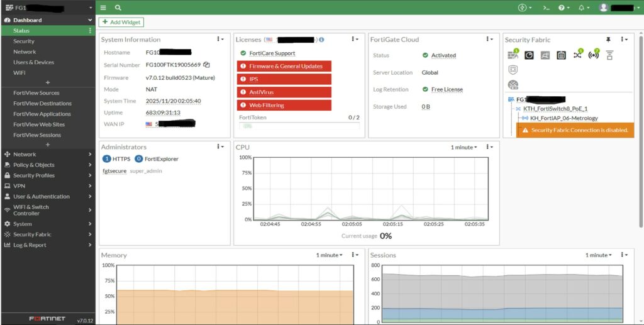Click the Add Widget button

click(x=122, y=22)
